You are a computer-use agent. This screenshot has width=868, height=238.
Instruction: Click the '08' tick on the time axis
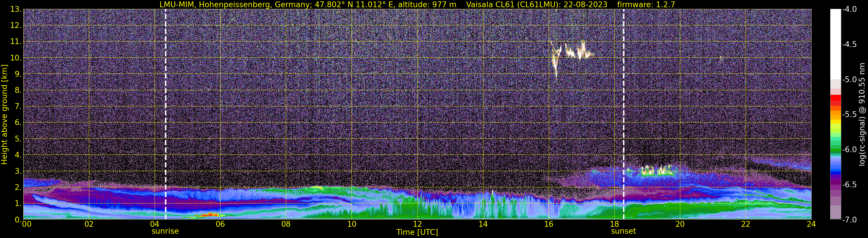coord(286,224)
